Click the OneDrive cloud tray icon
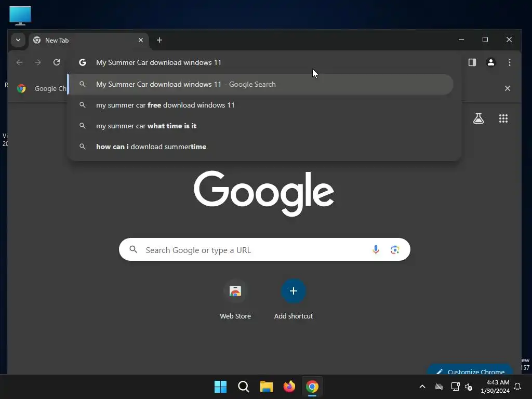 pyautogui.click(x=439, y=387)
